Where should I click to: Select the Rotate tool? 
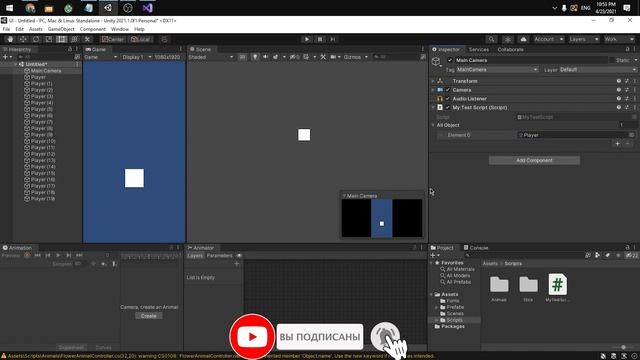click(x=36, y=39)
